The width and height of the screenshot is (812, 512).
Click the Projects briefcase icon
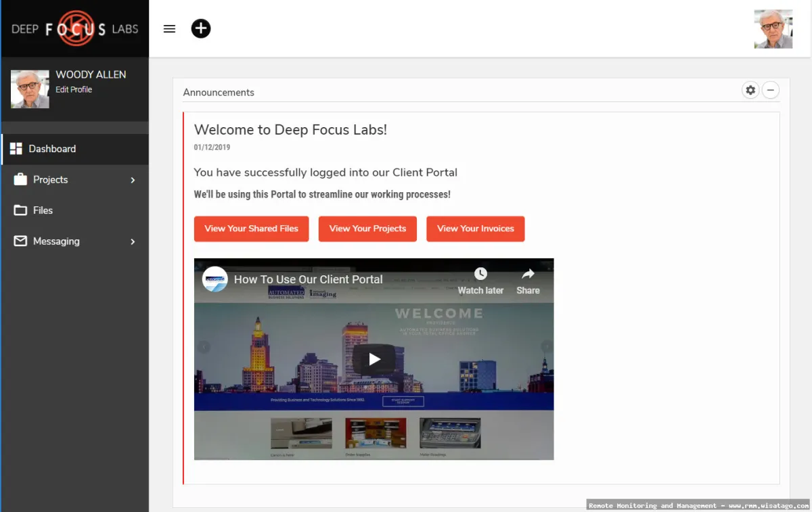click(x=21, y=180)
